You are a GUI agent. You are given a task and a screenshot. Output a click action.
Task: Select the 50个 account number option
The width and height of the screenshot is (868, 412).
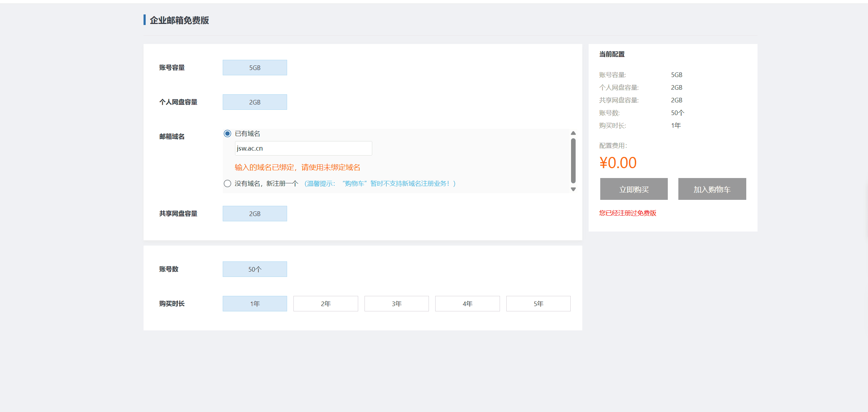[x=254, y=269]
